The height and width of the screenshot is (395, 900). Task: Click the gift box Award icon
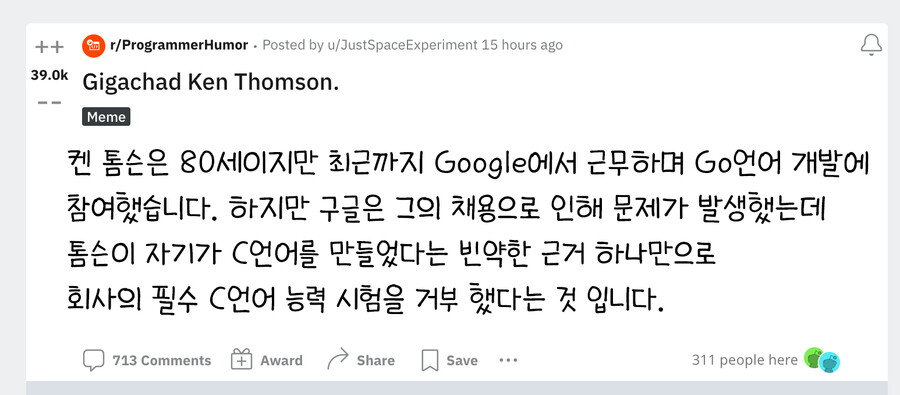click(242, 360)
